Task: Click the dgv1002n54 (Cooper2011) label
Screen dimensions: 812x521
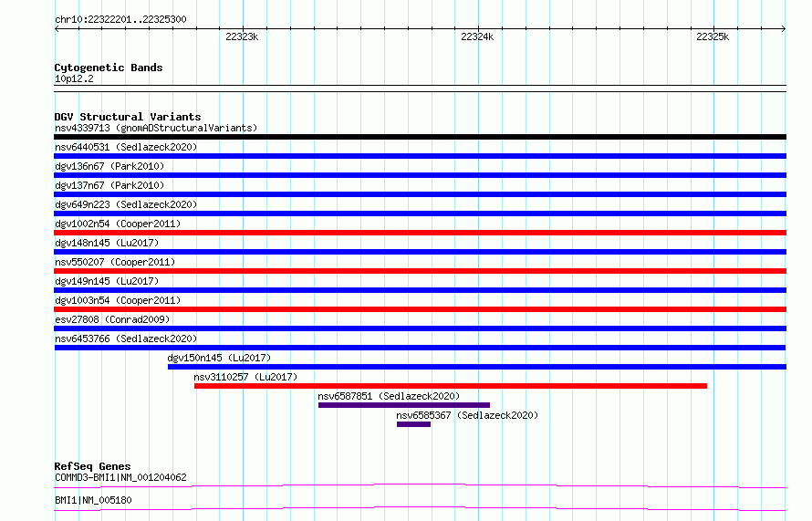Action: pyautogui.click(x=118, y=224)
